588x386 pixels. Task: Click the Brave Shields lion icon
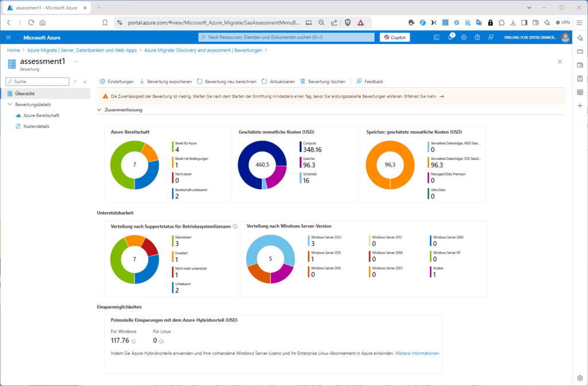[347, 22]
